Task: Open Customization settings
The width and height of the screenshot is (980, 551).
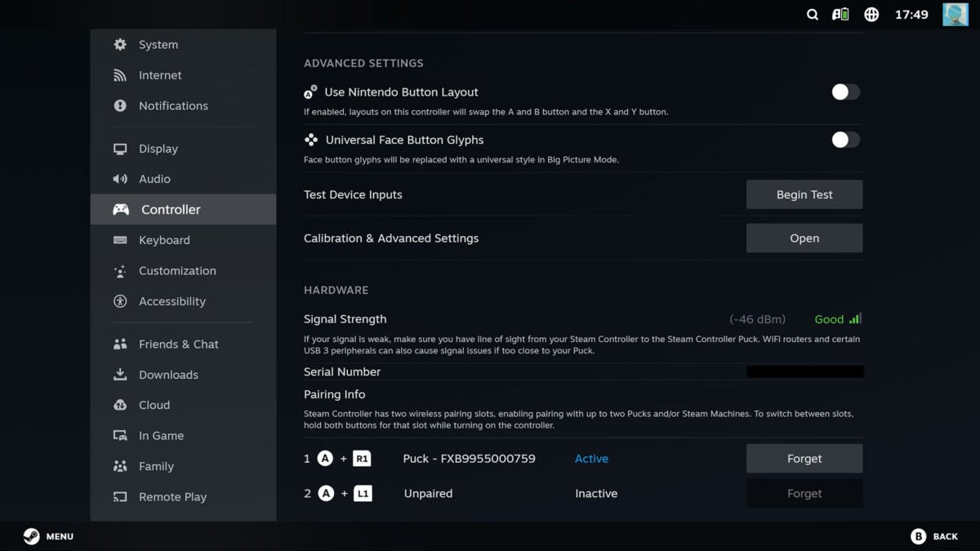Action: click(183, 271)
